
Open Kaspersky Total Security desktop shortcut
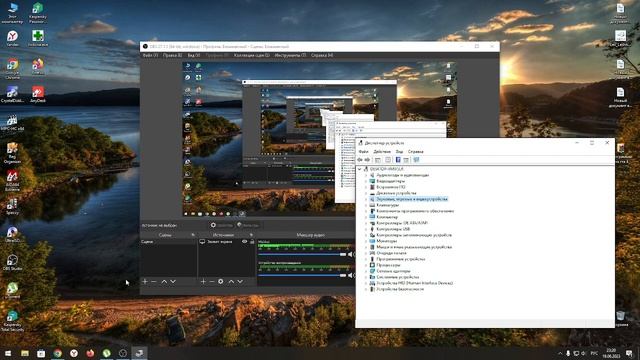click(x=12, y=320)
